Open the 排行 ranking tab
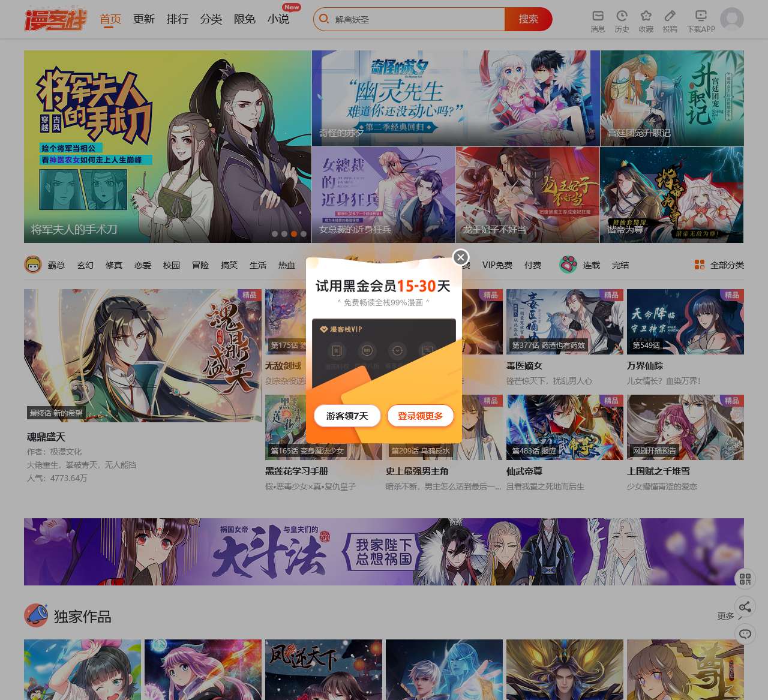This screenshot has width=768, height=700. click(178, 19)
